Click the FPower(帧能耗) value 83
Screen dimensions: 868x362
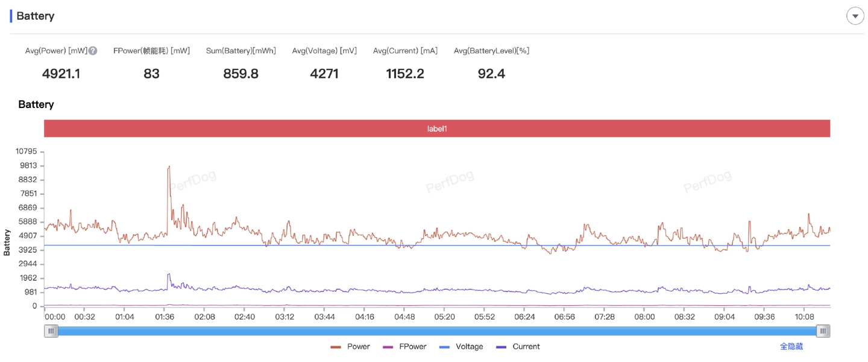pyautogui.click(x=151, y=74)
